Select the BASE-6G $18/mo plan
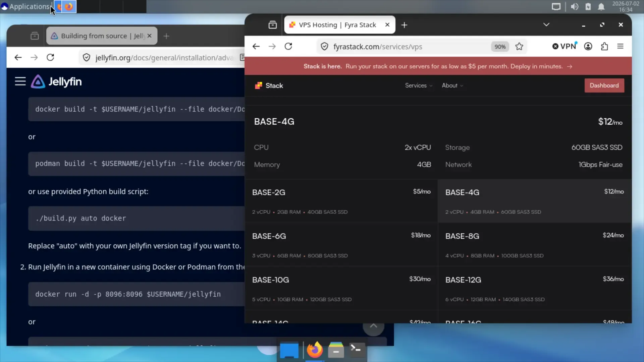The width and height of the screenshot is (644, 362). pos(341,245)
